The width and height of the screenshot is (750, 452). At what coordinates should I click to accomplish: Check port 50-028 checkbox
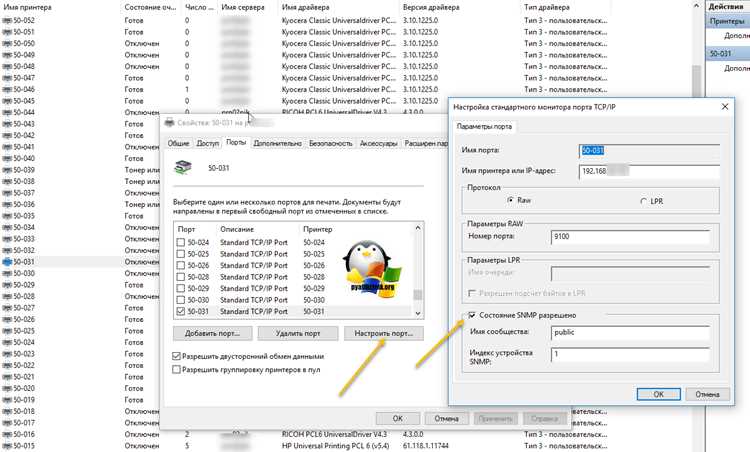(x=180, y=277)
